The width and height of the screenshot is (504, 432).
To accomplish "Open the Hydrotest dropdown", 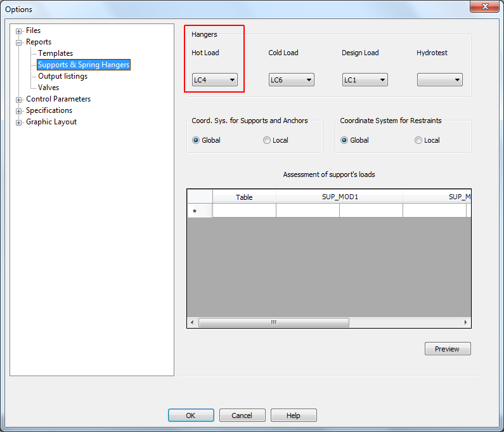I will click(x=439, y=80).
